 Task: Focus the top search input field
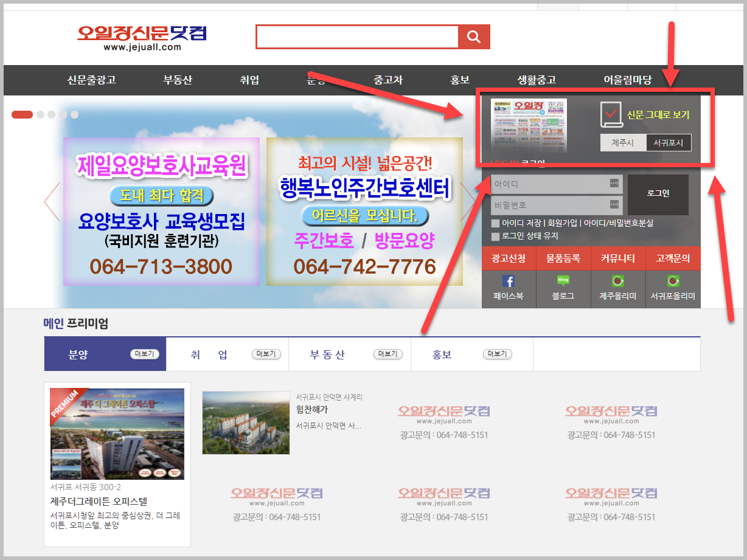tap(357, 37)
